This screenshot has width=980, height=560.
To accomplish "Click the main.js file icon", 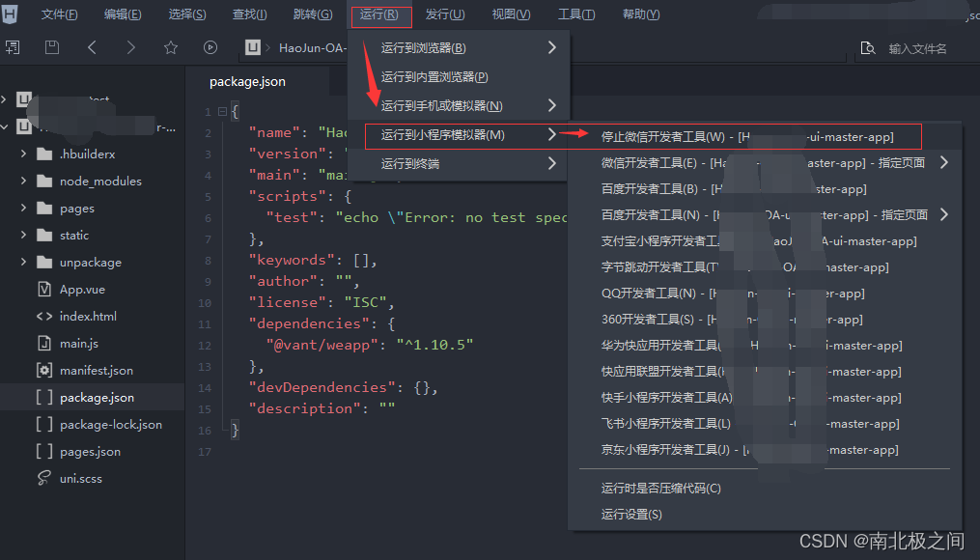I will 44,343.
